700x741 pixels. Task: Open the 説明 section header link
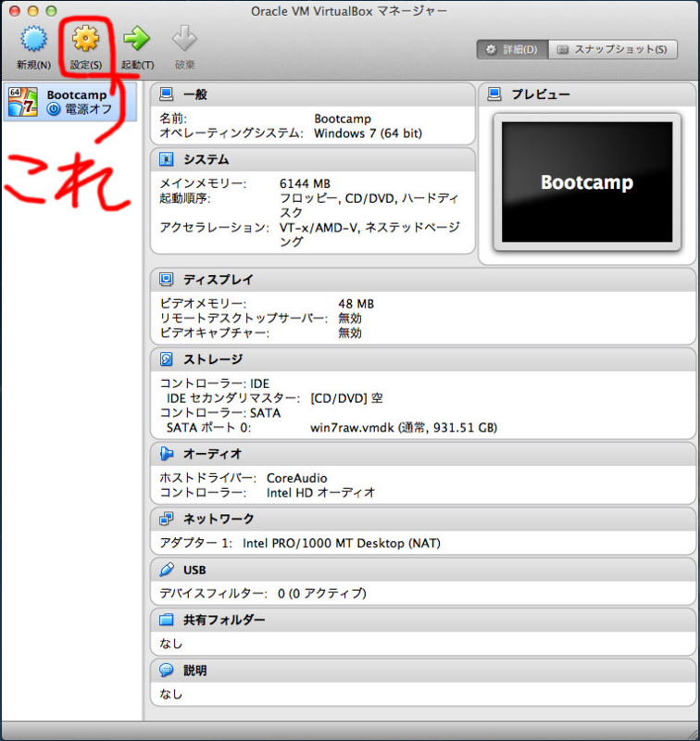point(195,671)
